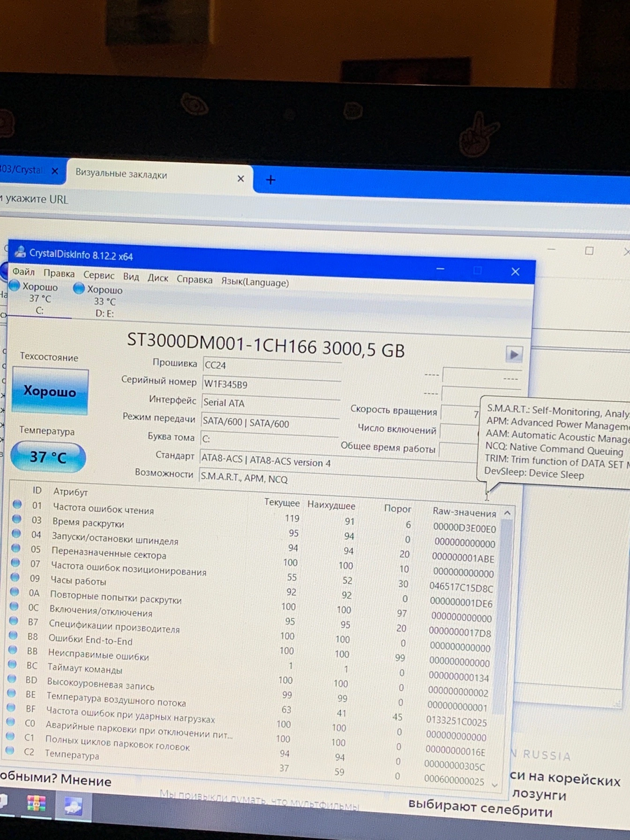
Task: Open the Файл menu
Action: [x=23, y=272]
